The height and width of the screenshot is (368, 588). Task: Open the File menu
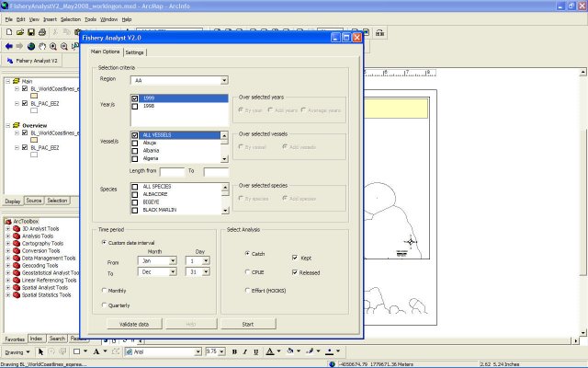(9, 19)
